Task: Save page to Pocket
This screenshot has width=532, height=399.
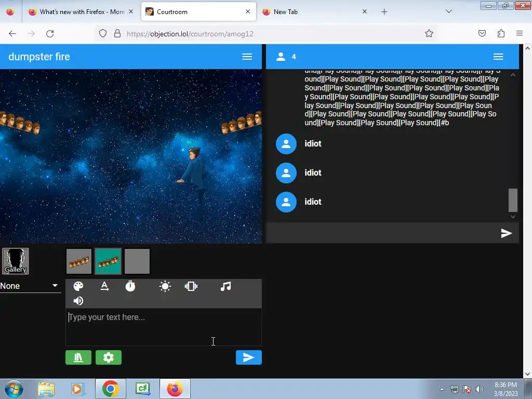Action: pyautogui.click(x=482, y=34)
